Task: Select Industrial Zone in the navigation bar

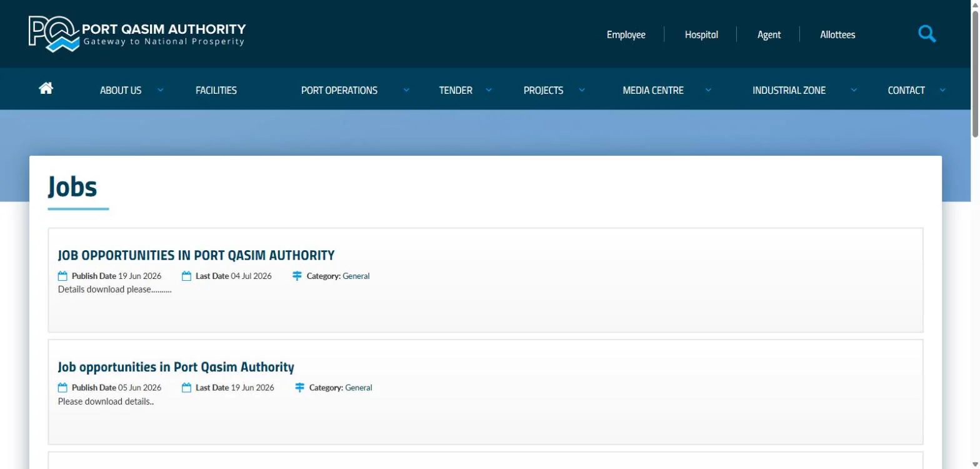Action: 789,90
